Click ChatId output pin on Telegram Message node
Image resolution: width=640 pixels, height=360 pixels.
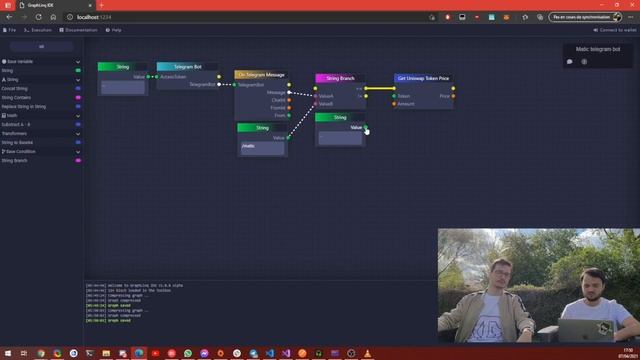pyautogui.click(x=289, y=100)
